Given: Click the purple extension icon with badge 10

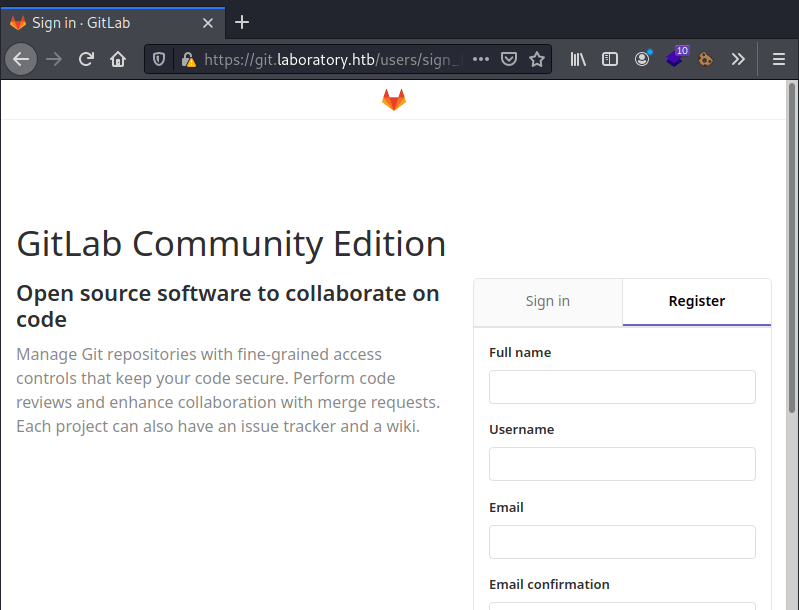Looking at the screenshot, I should 675,58.
